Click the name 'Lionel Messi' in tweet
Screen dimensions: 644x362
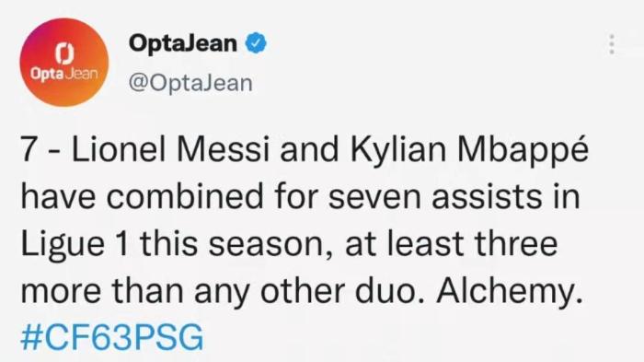[170, 149]
